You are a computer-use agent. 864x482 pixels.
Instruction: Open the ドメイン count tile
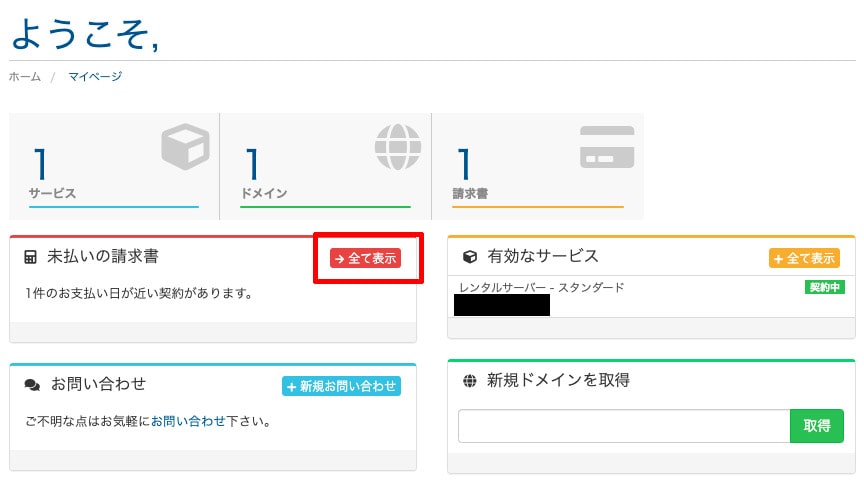pyautogui.click(x=325, y=166)
